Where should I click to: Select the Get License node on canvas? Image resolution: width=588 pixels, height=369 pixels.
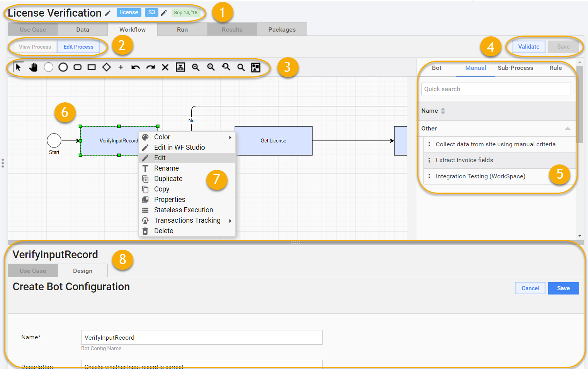coord(274,141)
